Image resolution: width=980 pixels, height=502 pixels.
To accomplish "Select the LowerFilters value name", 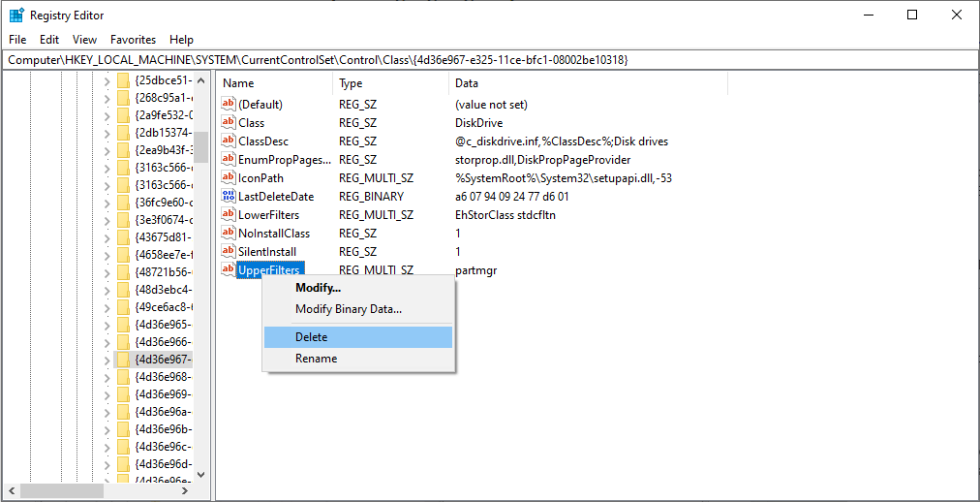I will [x=269, y=215].
